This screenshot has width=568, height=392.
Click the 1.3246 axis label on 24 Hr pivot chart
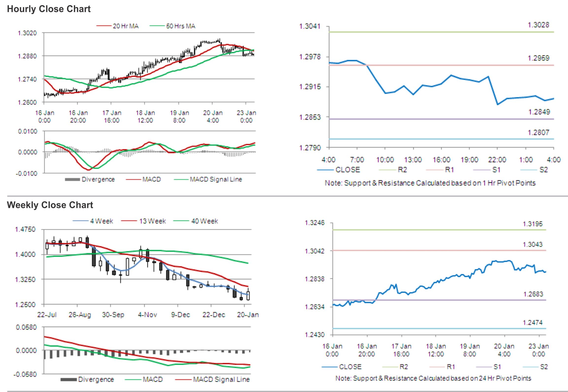click(315, 223)
